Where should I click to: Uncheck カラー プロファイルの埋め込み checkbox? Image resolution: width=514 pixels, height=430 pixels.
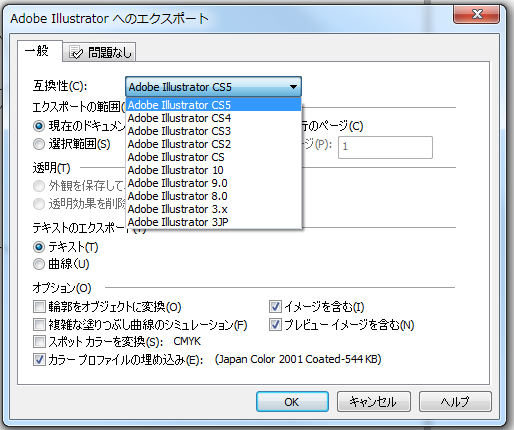point(39,360)
